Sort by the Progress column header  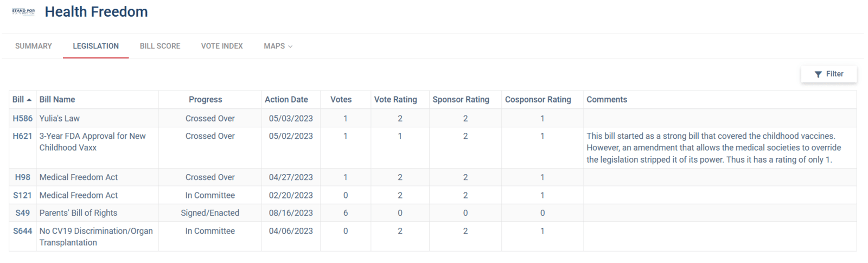[205, 100]
